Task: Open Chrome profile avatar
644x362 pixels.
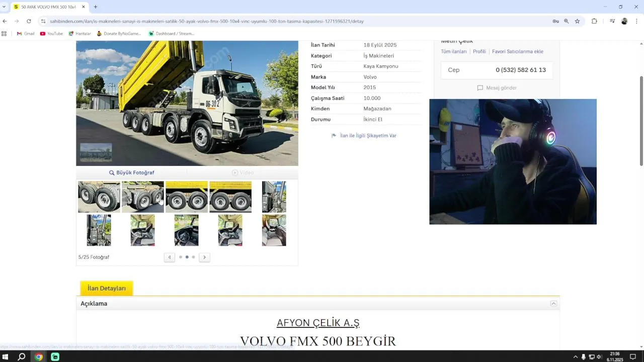Action: point(624,21)
